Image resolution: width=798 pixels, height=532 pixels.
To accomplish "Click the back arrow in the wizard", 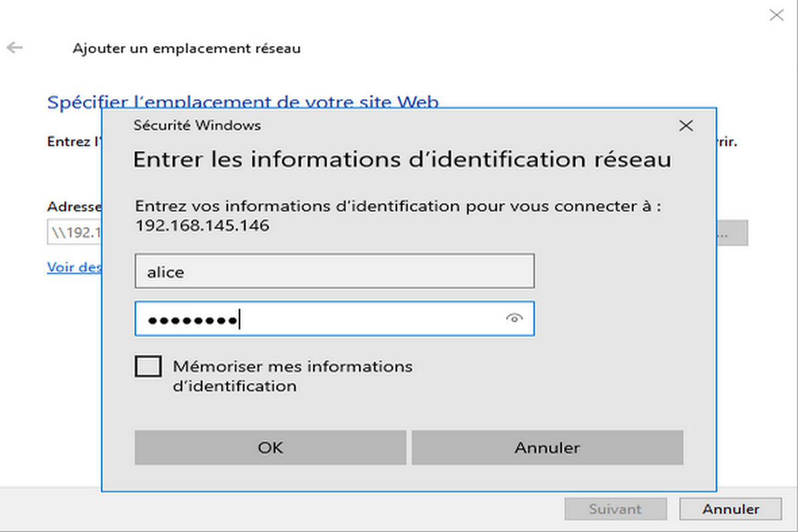I will point(15,48).
